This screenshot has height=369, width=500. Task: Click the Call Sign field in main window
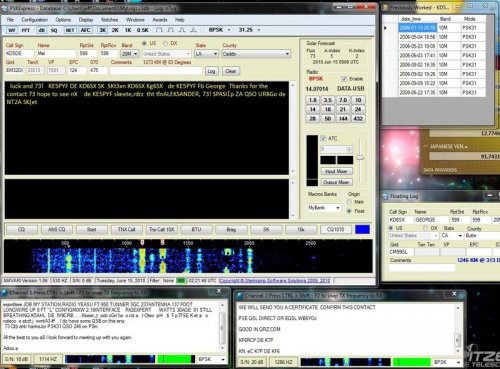pyautogui.click(x=19, y=54)
